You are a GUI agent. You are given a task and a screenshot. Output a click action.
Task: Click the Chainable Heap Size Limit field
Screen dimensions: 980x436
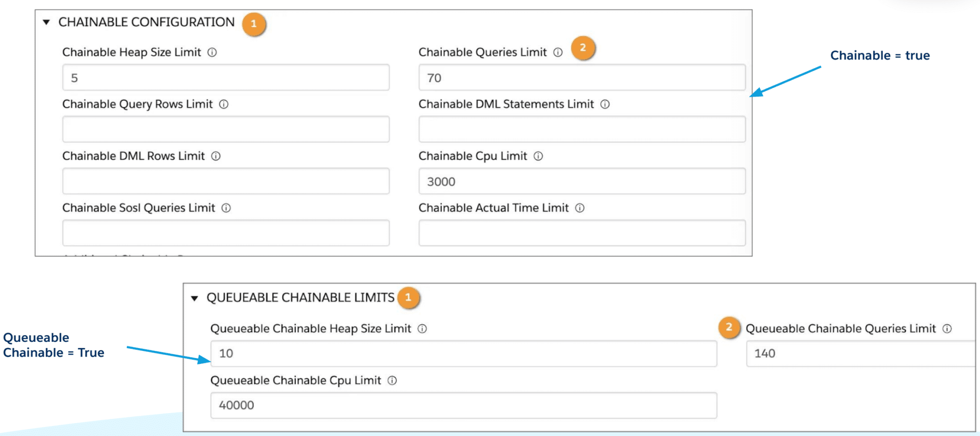click(226, 78)
